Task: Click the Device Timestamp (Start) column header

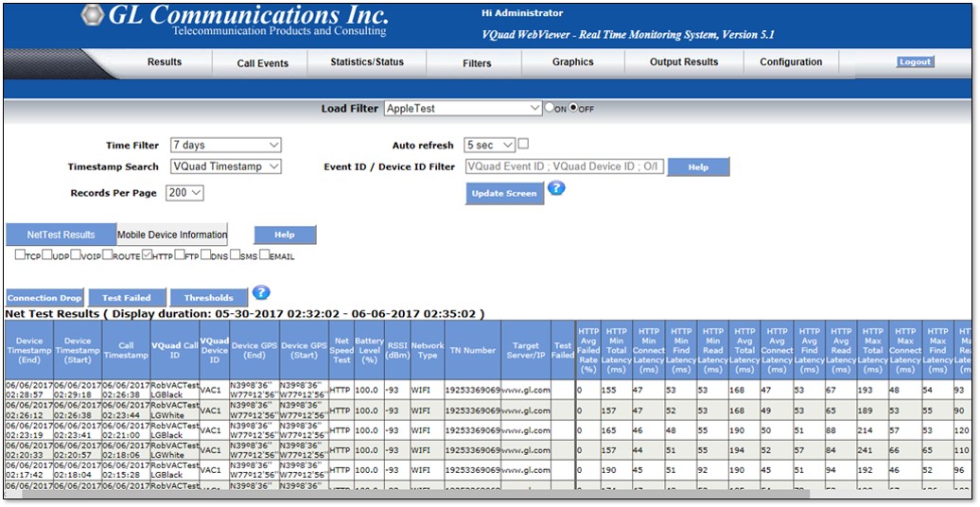Action: pyautogui.click(x=78, y=350)
